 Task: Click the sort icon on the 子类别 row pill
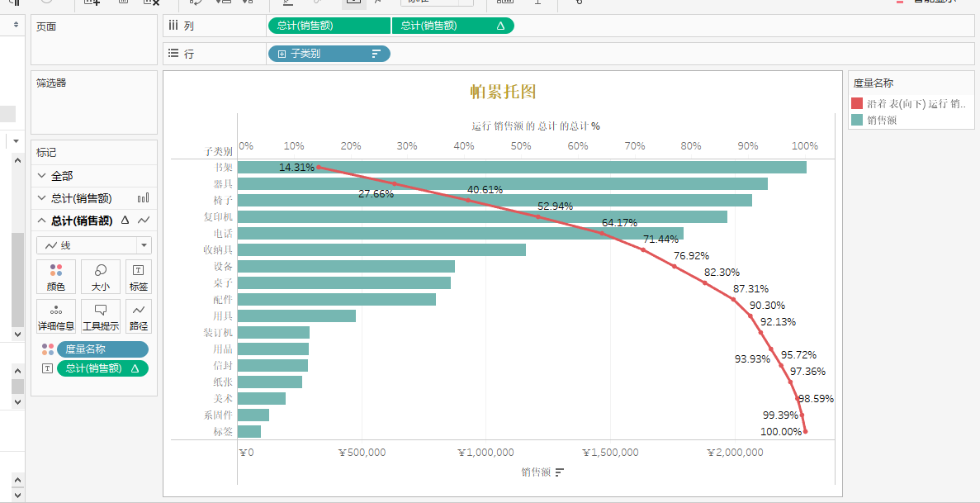pyautogui.click(x=376, y=54)
